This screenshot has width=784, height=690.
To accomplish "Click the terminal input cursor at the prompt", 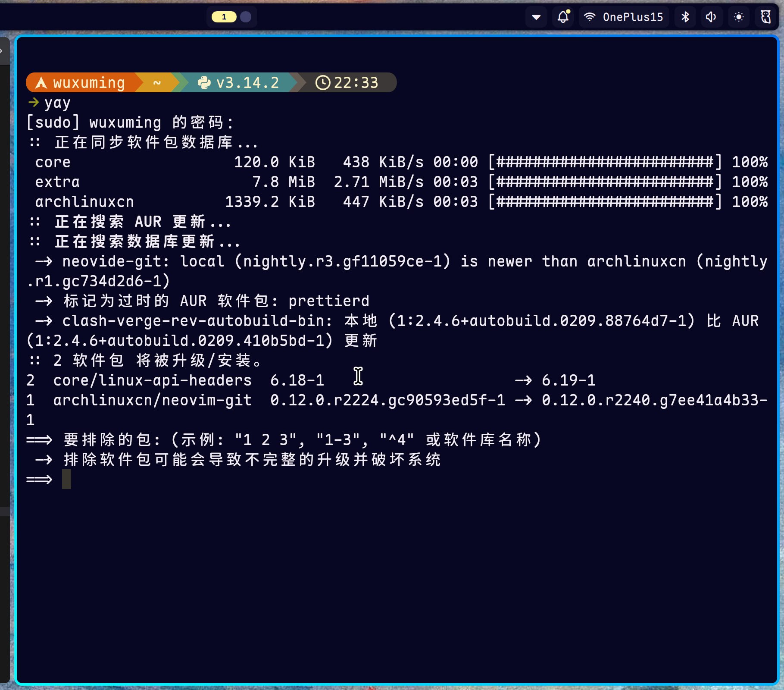I will (66, 479).
